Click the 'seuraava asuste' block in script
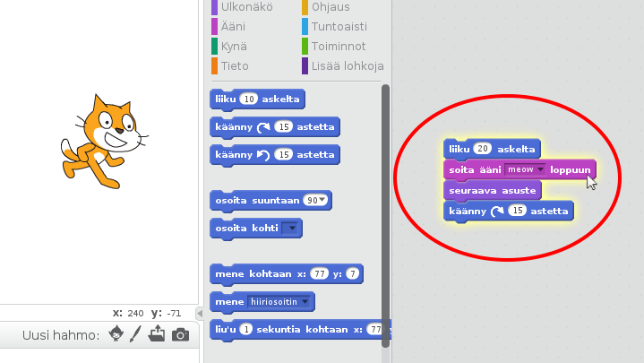Viewport: 644px width, 363px height. tap(491, 191)
